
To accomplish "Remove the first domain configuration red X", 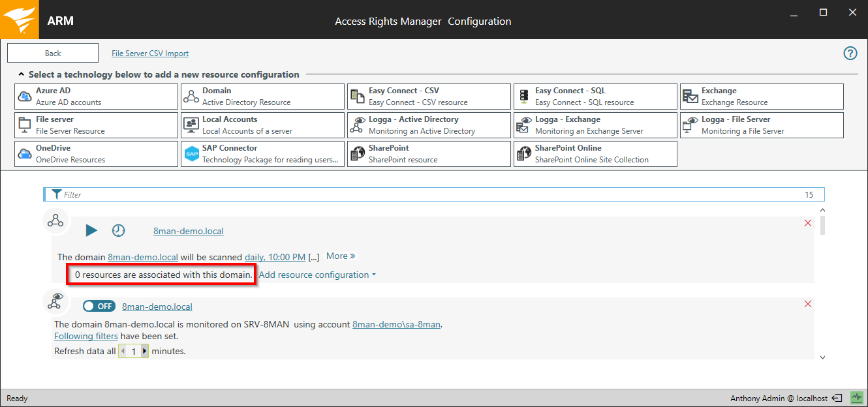I will [808, 223].
